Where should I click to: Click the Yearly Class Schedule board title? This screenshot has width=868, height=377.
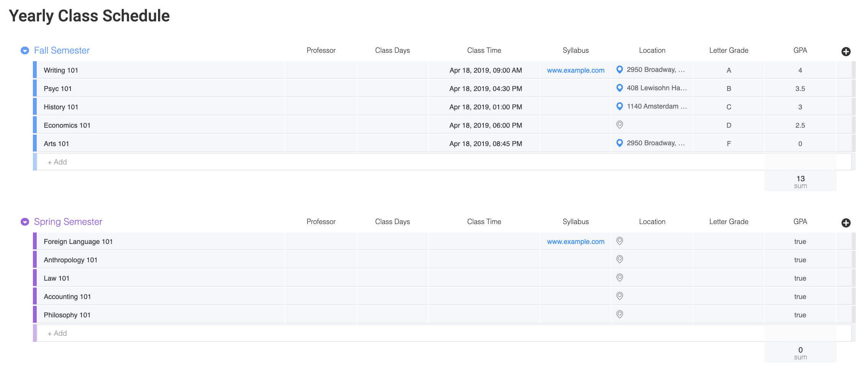(89, 16)
